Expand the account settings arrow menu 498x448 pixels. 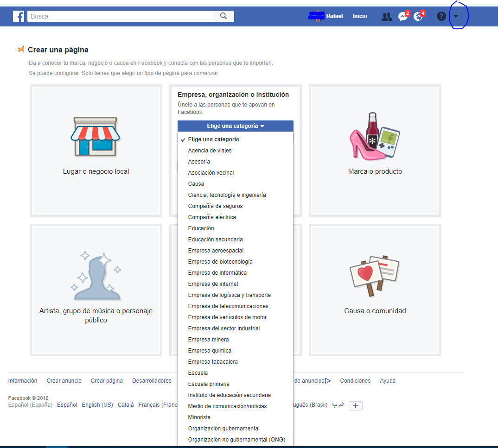(456, 16)
